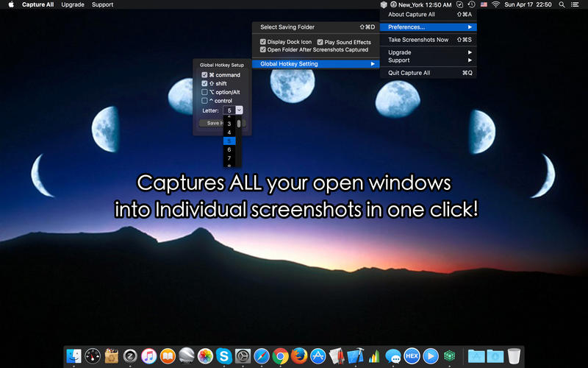Toggle the Play Sound Effects checkbox
This screenshot has height=368, width=588.
(320, 42)
